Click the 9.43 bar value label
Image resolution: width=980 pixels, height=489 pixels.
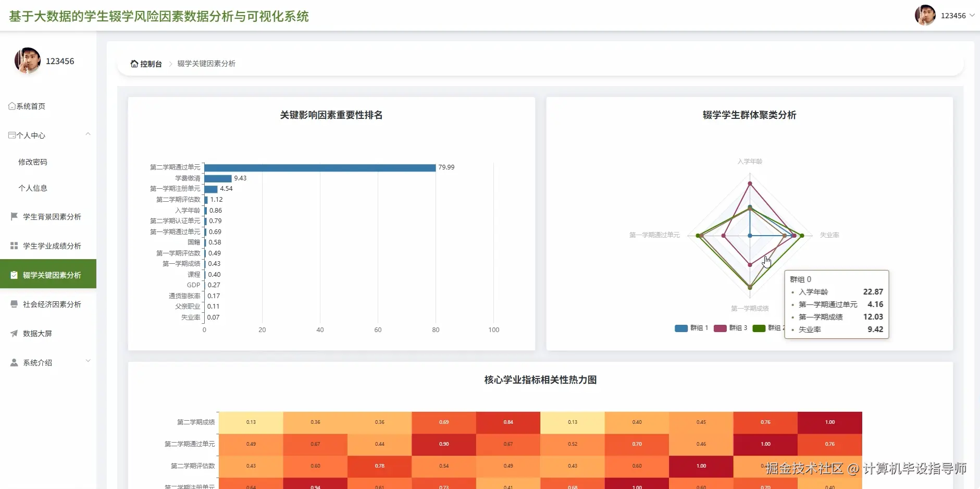coord(240,178)
